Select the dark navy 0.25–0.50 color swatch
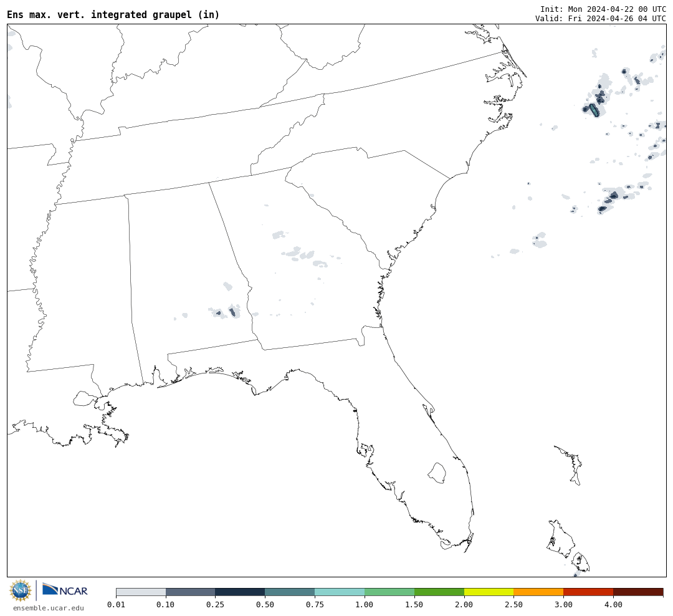The width and height of the screenshot is (673, 616). [241, 592]
